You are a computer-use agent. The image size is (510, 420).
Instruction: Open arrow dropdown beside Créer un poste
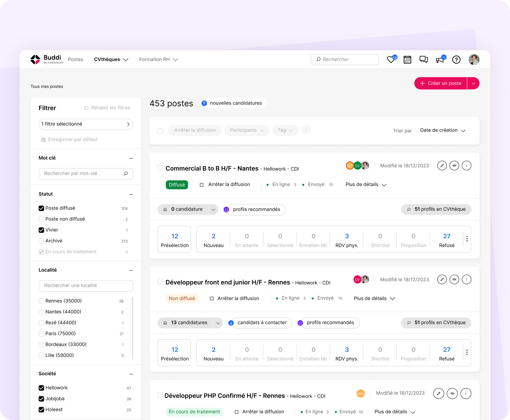(x=473, y=83)
